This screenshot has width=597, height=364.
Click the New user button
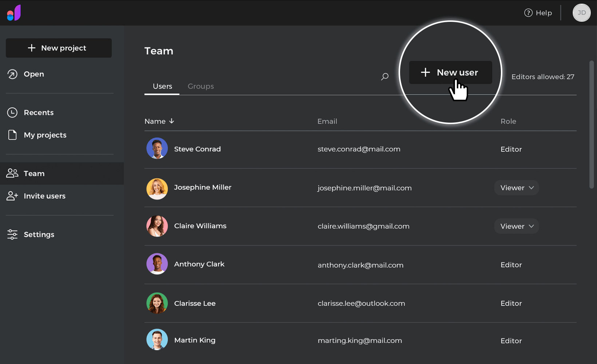(x=450, y=72)
